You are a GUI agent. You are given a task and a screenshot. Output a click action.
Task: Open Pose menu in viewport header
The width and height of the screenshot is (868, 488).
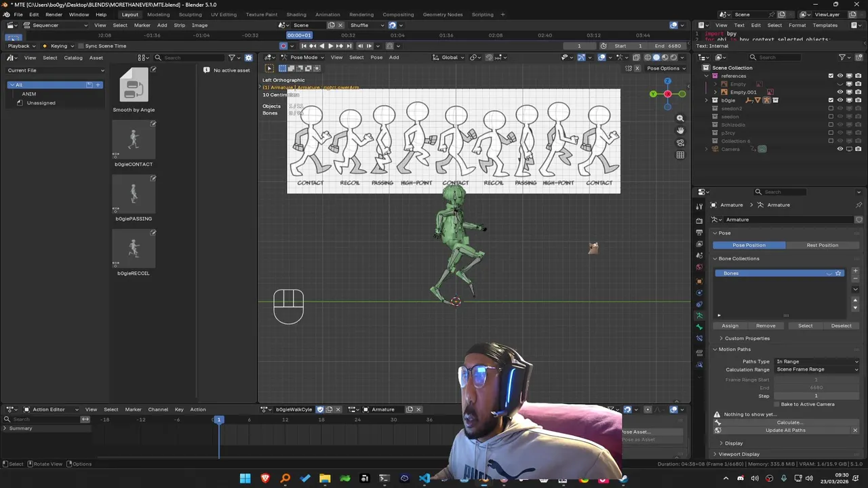(376, 58)
